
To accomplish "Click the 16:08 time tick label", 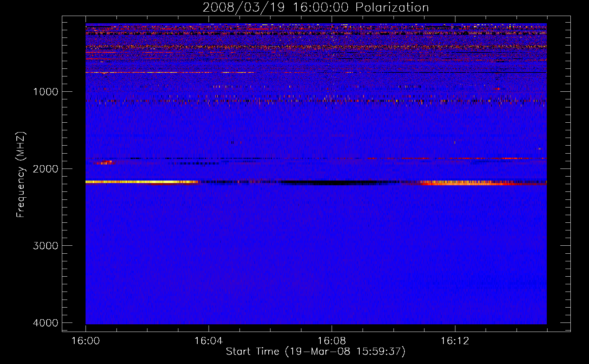I will click(x=332, y=341).
